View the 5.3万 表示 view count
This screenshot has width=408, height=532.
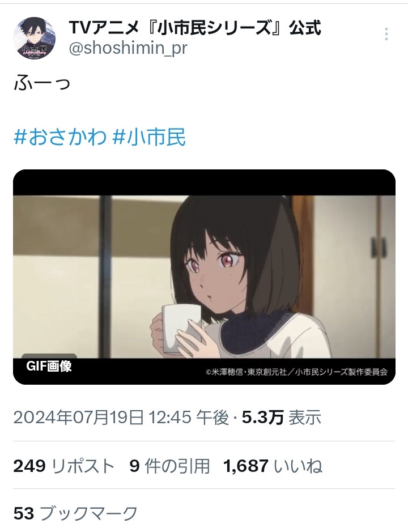tap(282, 417)
